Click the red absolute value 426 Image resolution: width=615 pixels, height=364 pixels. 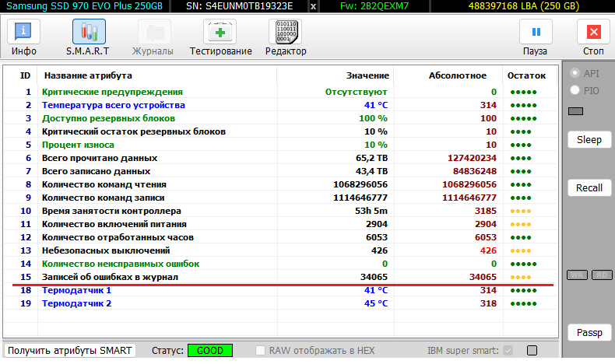click(x=488, y=250)
